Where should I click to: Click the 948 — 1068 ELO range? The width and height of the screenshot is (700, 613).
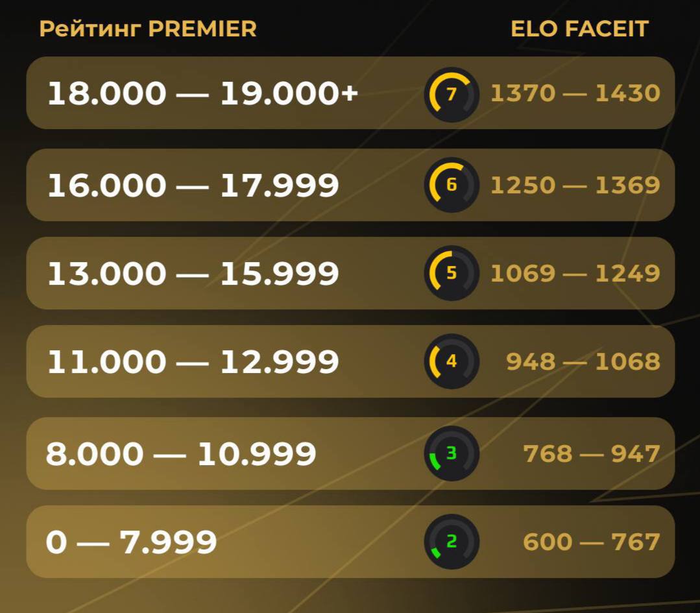point(583,362)
